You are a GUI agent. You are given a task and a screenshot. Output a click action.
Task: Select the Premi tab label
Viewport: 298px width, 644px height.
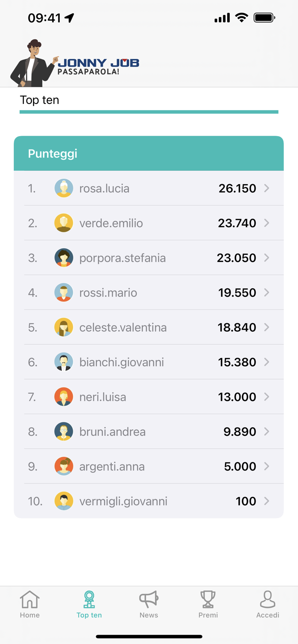click(x=208, y=615)
